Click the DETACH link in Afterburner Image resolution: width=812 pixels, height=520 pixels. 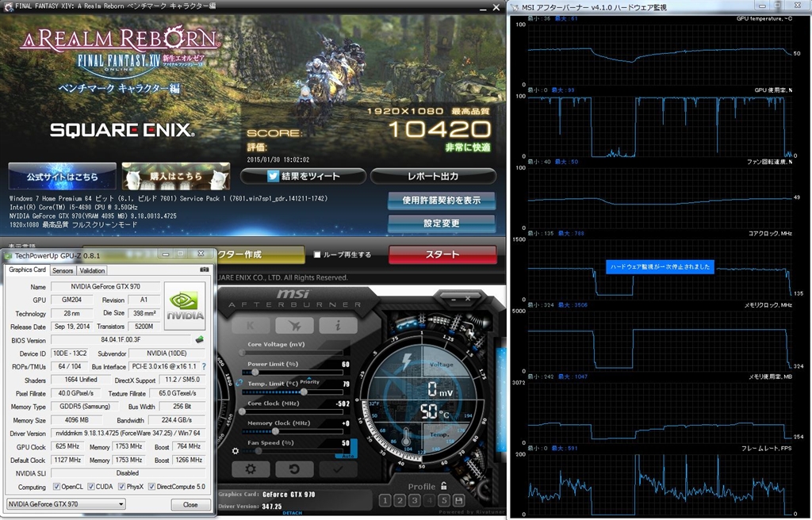[x=292, y=513]
